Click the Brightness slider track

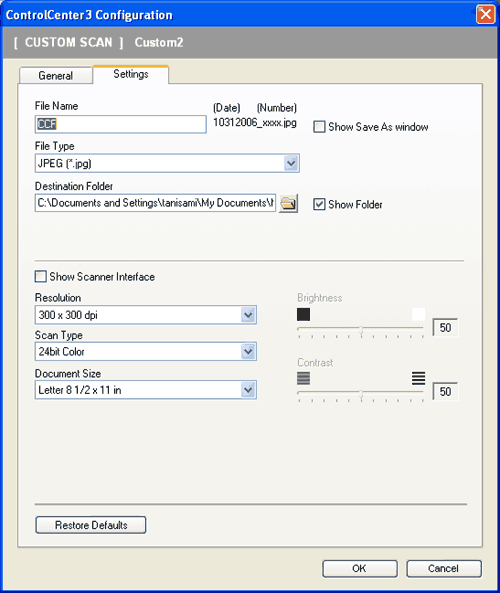coord(360,328)
